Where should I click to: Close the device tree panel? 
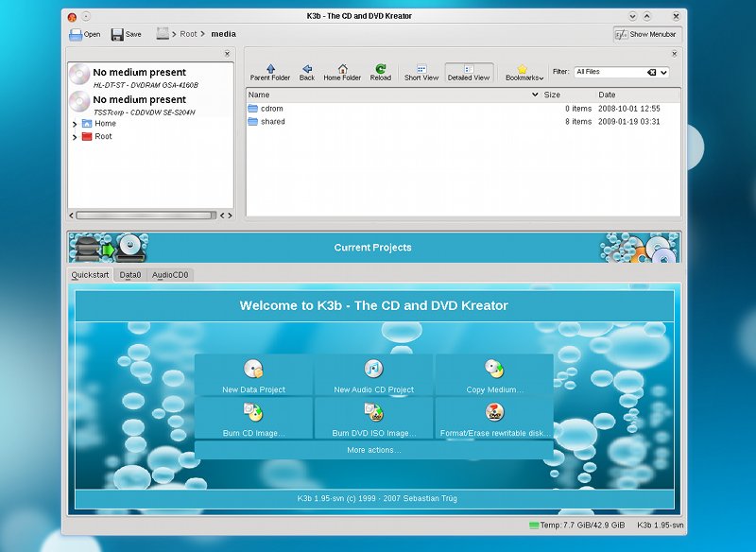tap(227, 54)
